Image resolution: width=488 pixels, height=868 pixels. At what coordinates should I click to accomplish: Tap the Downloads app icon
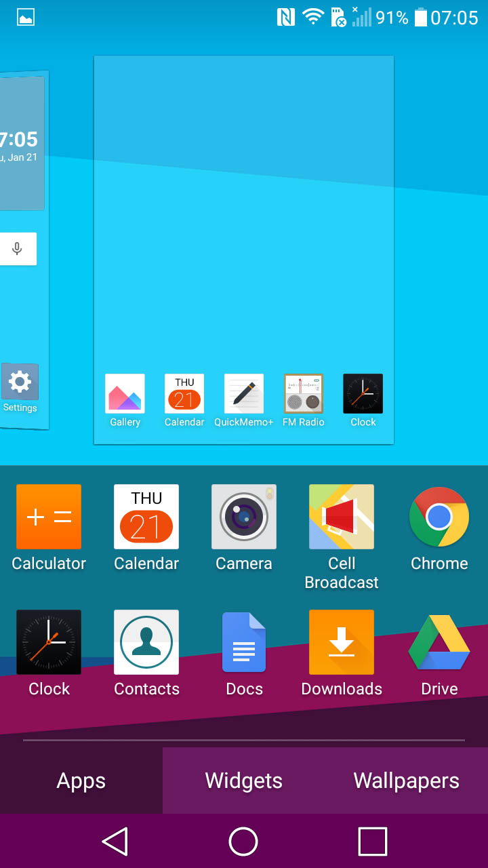click(x=342, y=642)
